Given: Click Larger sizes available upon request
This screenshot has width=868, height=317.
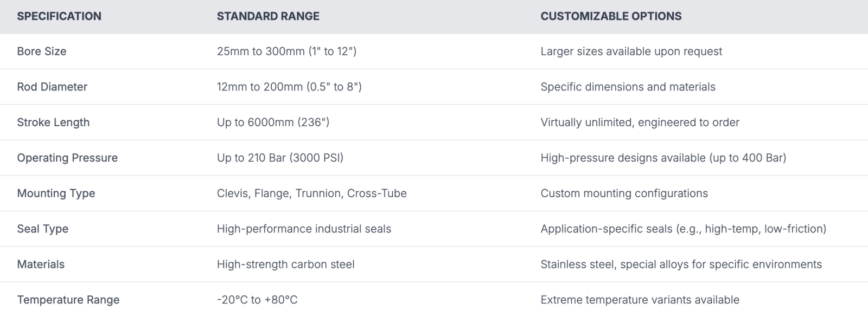Looking at the screenshot, I should click(x=631, y=51).
